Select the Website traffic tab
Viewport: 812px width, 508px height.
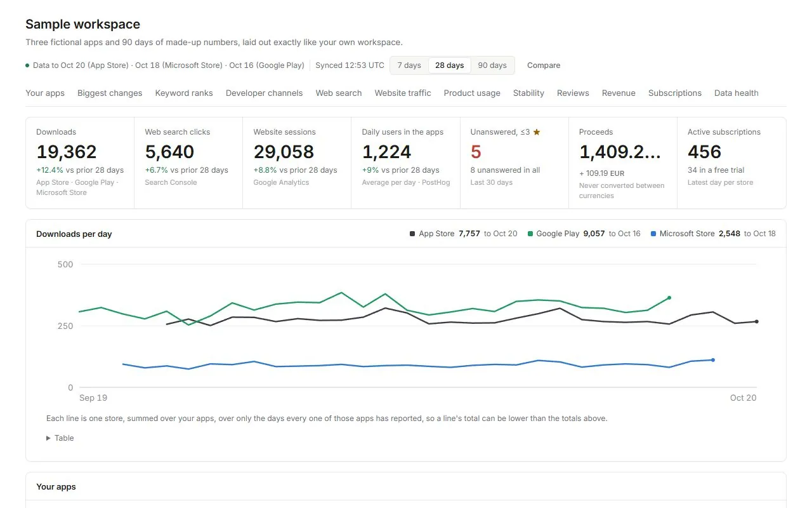[x=403, y=93]
